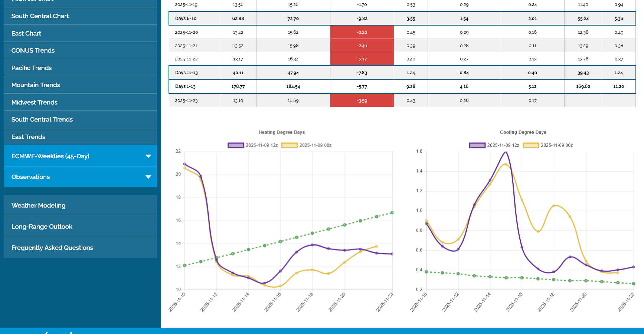
Task: Open Pacific Trends in sidebar
Action: (x=32, y=68)
